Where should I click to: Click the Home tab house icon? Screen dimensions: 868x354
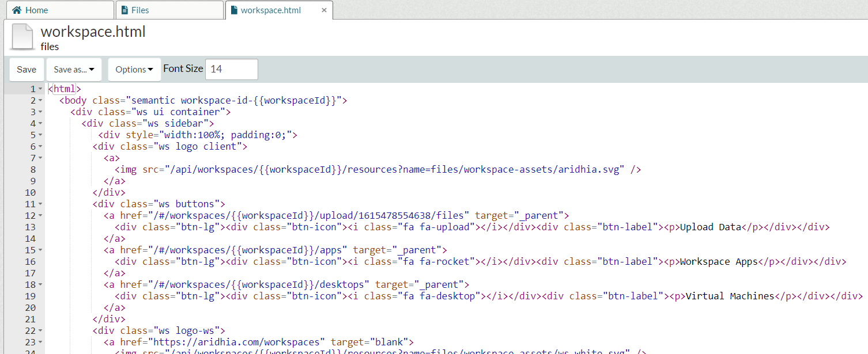tap(17, 10)
